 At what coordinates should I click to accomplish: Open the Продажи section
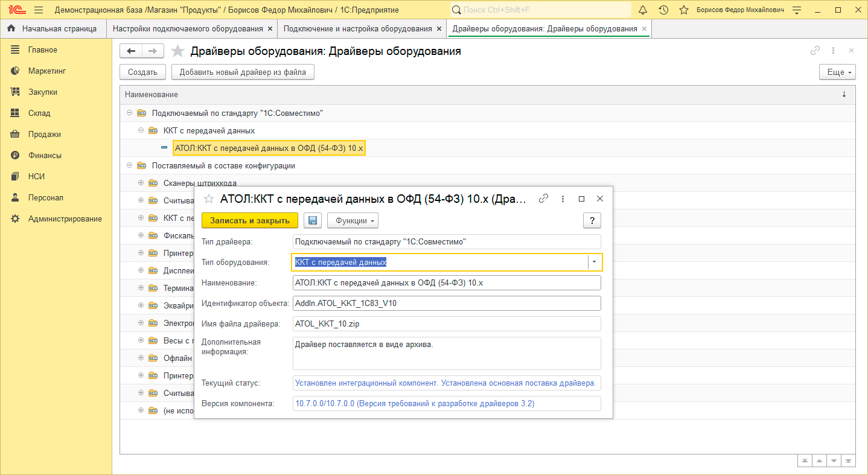(x=44, y=134)
